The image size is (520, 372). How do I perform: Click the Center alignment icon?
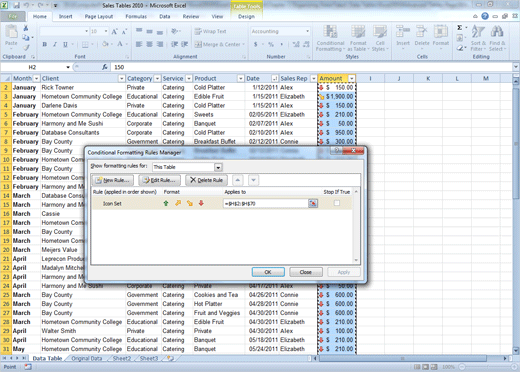tap(150, 44)
